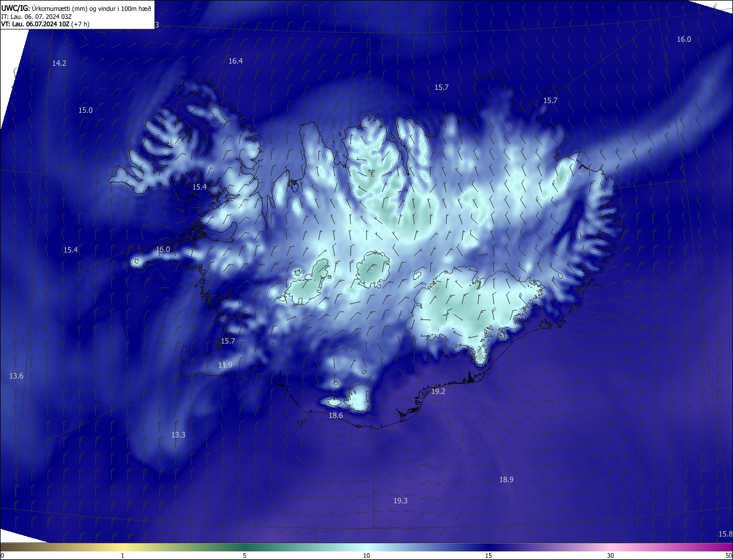Click the 19.2 value label
The height and width of the screenshot is (560, 733).
coord(438,392)
